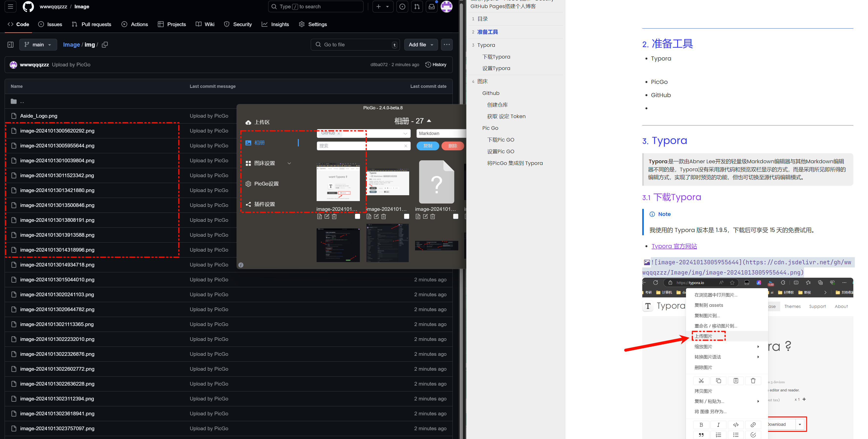Tick checkbox of second PicGo album image
Image resolution: width=868 pixels, height=439 pixels.
coord(407,216)
